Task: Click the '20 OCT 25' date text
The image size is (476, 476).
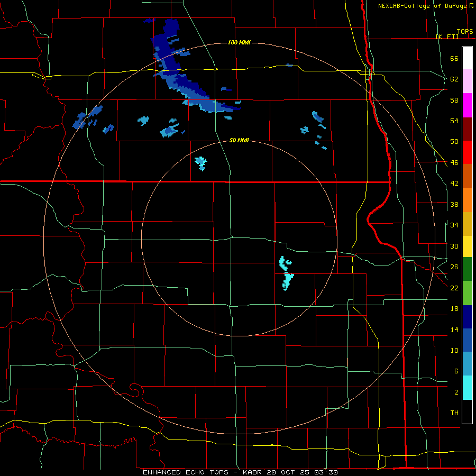Action: 288,472
